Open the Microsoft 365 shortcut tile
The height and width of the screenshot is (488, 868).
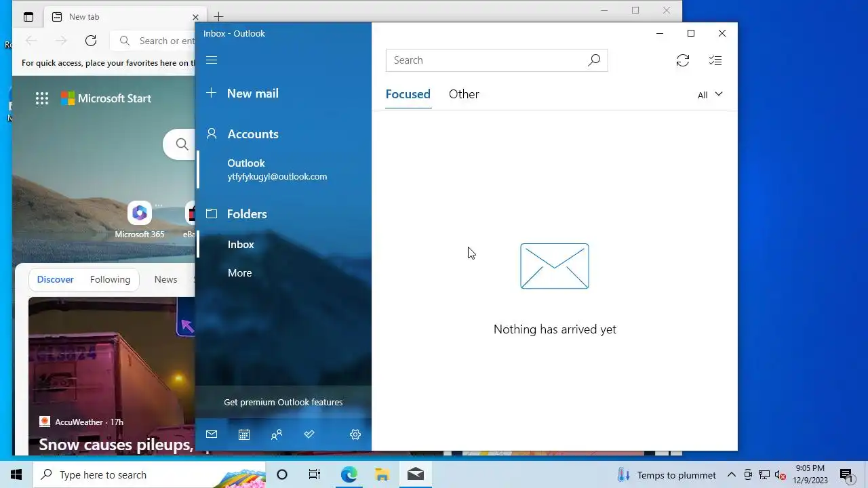click(x=140, y=220)
